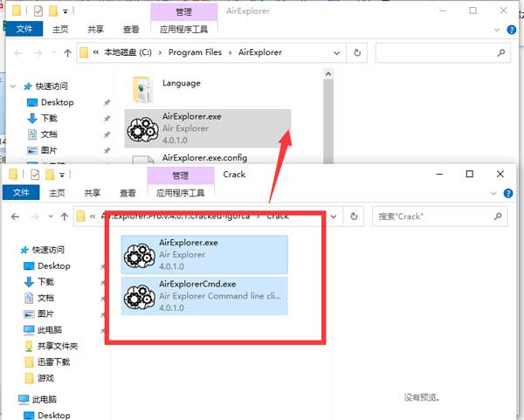Select 下载 in Crack window sidebar
Image resolution: width=524 pixels, height=420 pixels.
pos(38,282)
